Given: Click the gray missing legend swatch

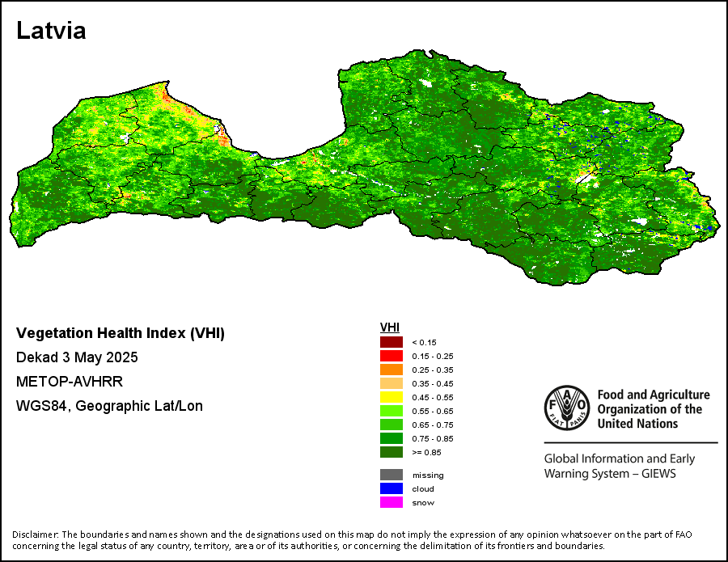Looking at the screenshot, I should 392,475.
